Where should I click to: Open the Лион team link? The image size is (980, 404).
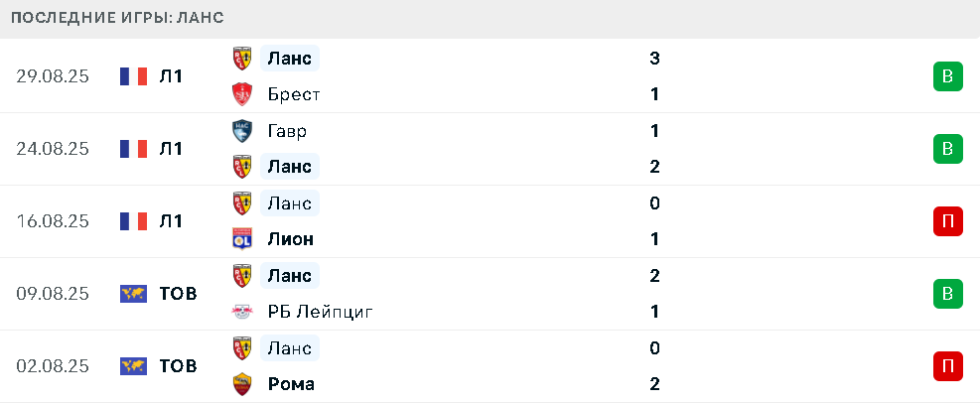(291, 239)
